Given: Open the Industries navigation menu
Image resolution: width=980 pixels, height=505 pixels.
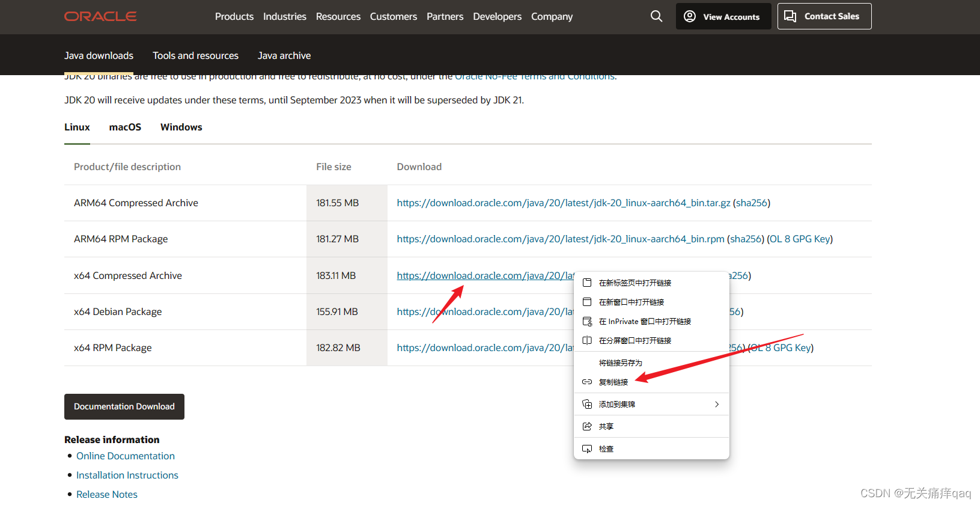Looking at the screenshot, I should click(285, 16).
